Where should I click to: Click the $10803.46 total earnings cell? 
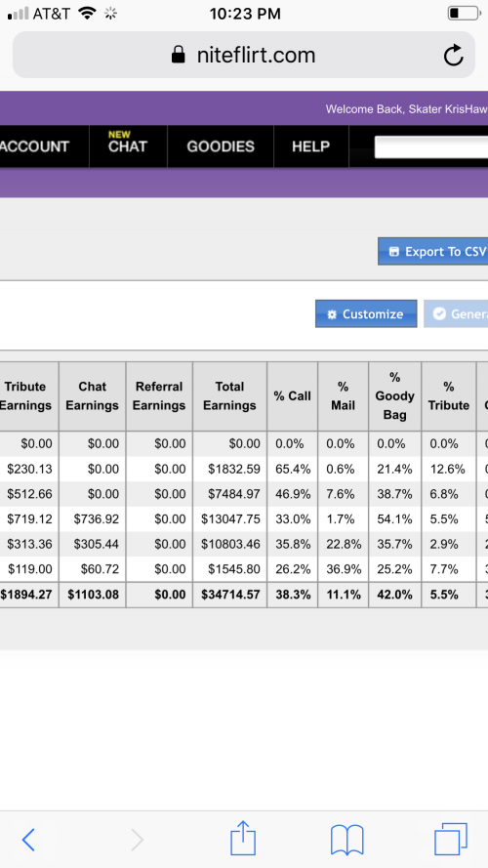click(x=229, y=544)
